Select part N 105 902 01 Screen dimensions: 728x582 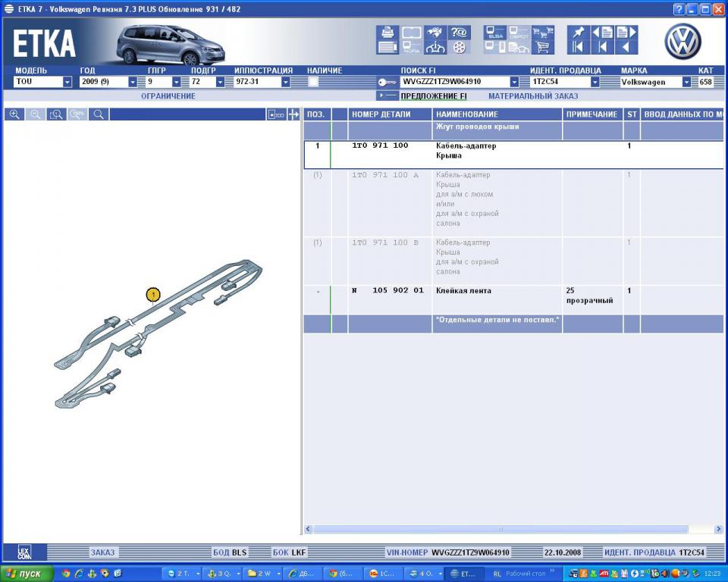[513, 299]
